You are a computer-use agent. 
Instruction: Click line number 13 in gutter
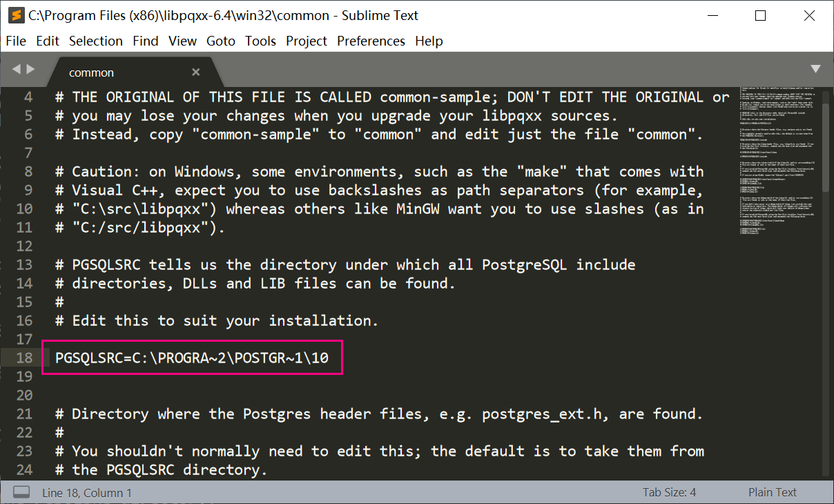(x=25, y=264)
